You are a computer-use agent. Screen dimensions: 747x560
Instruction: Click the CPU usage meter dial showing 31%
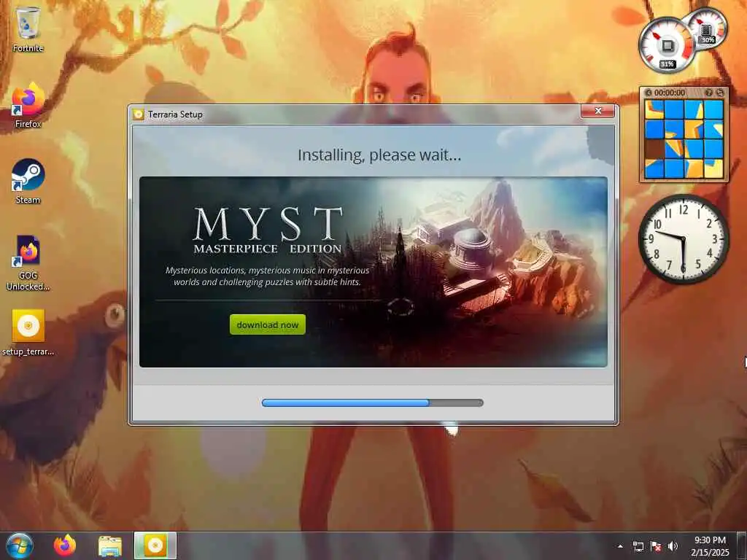[667, 46]
